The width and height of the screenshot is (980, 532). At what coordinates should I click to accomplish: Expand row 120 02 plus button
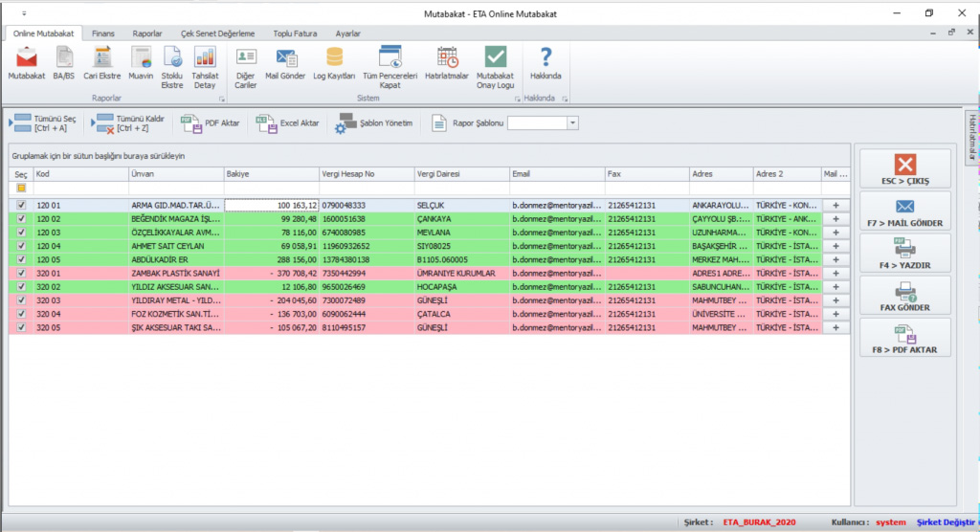tap(835, 219)
